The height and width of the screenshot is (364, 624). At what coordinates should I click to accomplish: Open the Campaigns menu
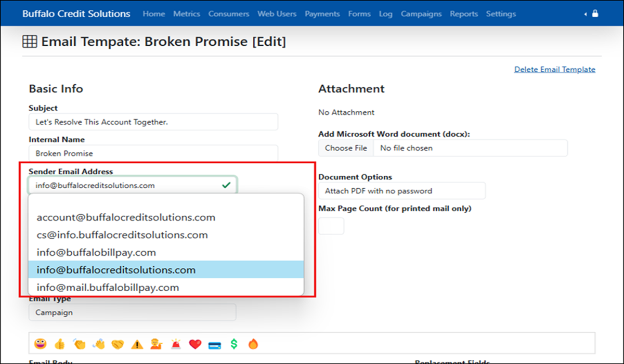(421, 14)
